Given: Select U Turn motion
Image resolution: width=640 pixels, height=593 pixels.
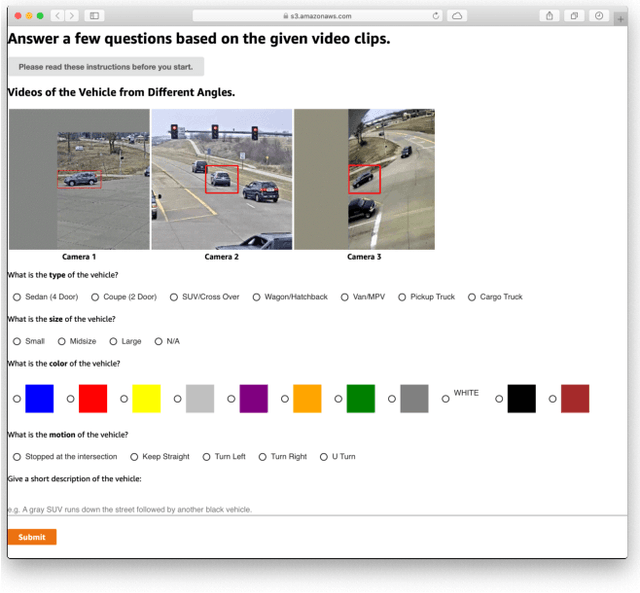Looking at the screenshot, I should coord(324,457).
